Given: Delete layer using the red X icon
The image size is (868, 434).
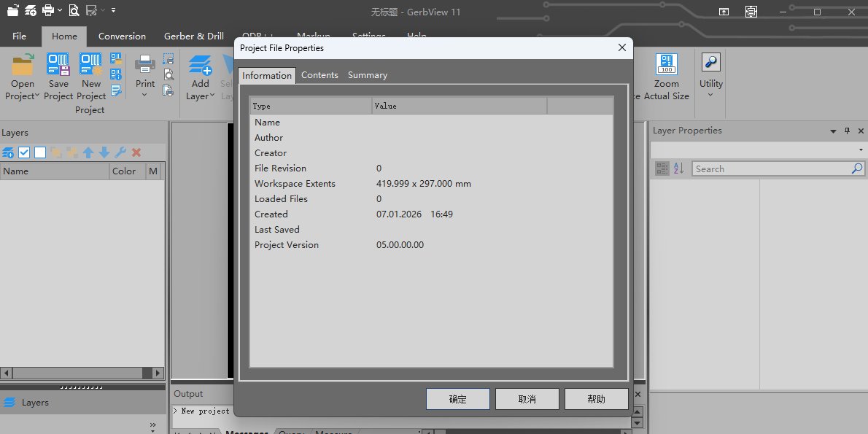Looking at the screenshot, I should pyautogui.click(x=136, y=152).
